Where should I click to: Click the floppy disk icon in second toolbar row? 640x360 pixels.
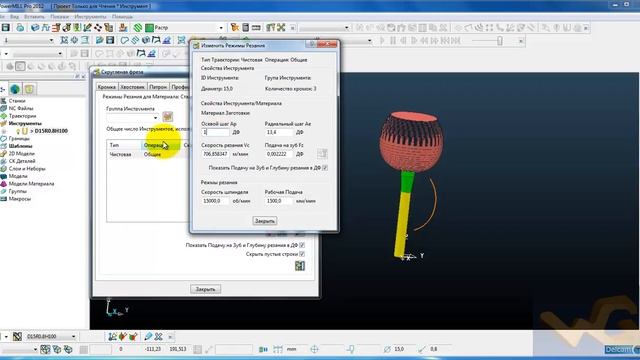click(x=110, y=40)
